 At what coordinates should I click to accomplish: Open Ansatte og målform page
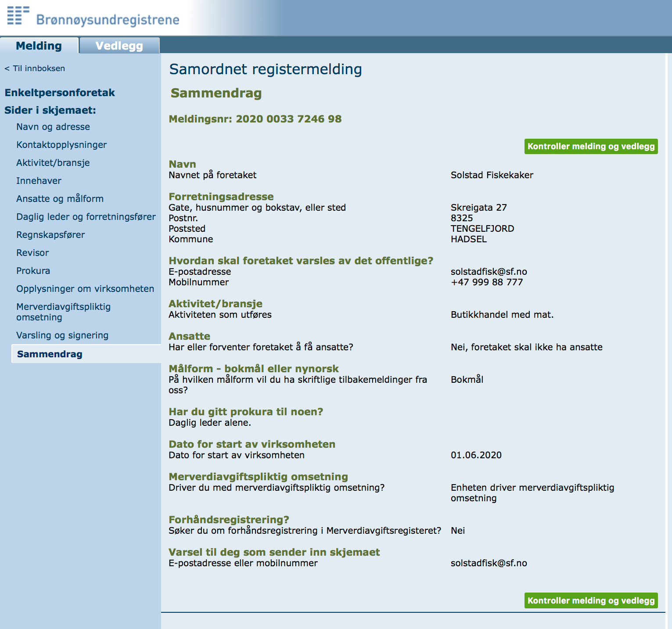pos(60,199)
